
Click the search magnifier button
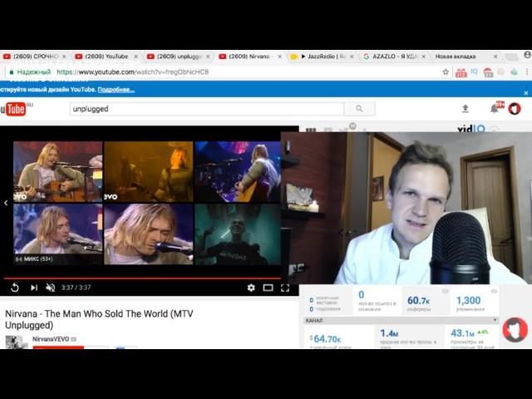tap(359, 109)
